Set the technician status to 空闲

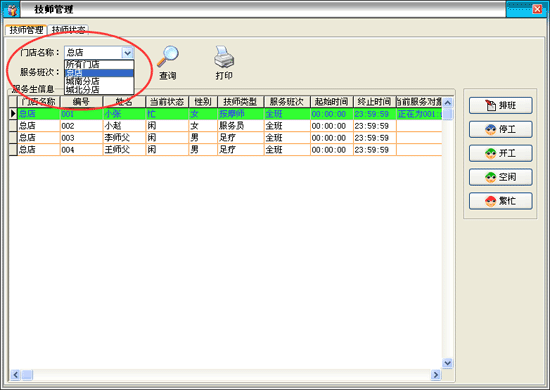(x=501, y=177)
